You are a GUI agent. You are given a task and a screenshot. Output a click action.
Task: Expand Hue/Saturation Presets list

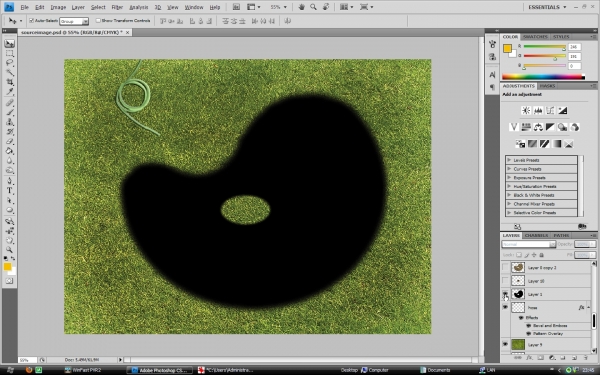pos(509,186)
